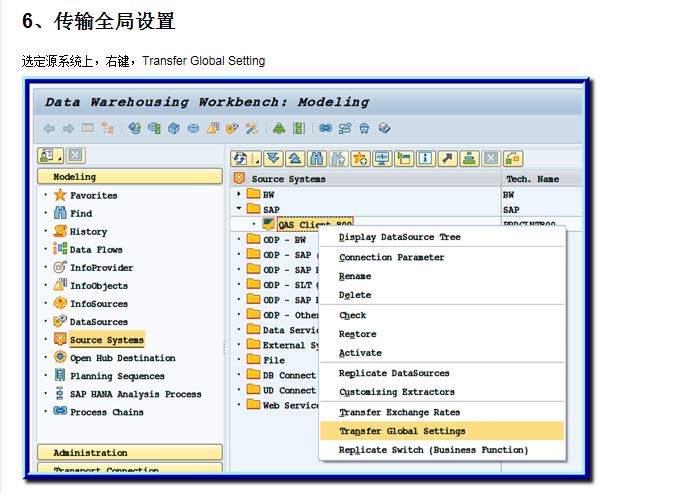Viewport: 680px width, 493px height.
Task: Click the blue Information 'i' button
Action: [x=425, y=159]
